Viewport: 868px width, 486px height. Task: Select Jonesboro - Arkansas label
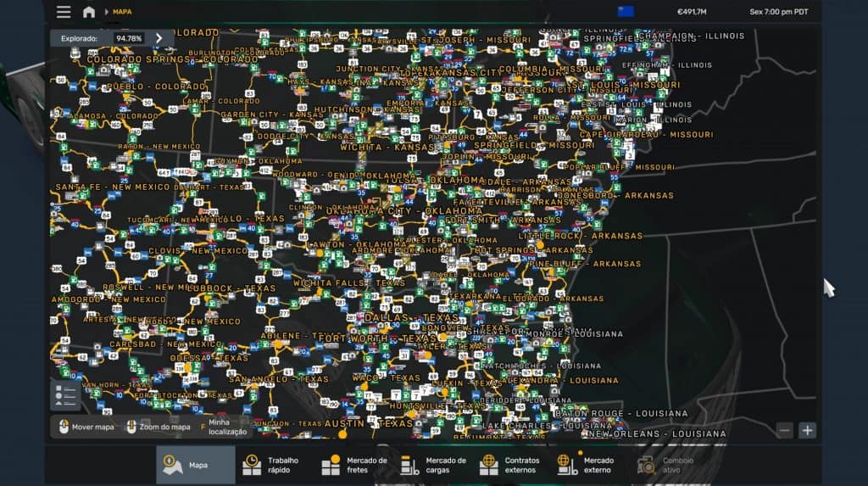[x=615, y=195]
